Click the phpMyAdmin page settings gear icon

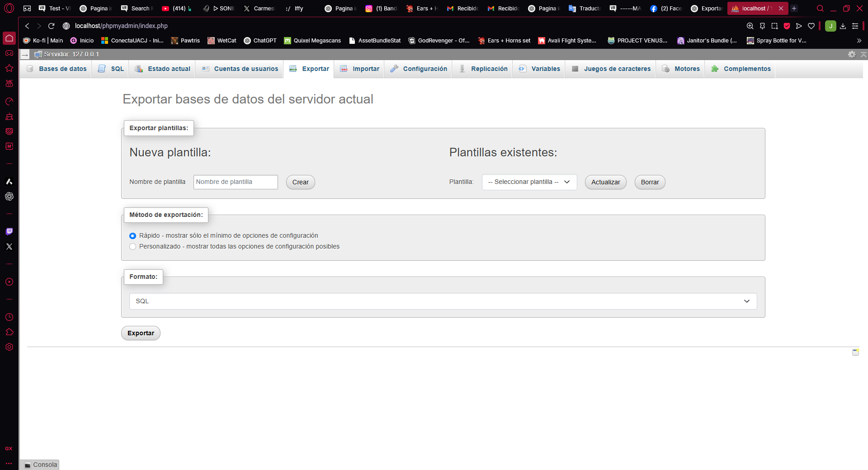coord(851,54)
